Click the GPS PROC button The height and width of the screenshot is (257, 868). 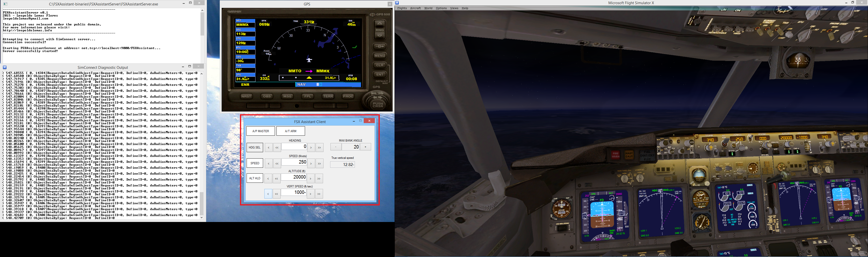pos(348,96)
